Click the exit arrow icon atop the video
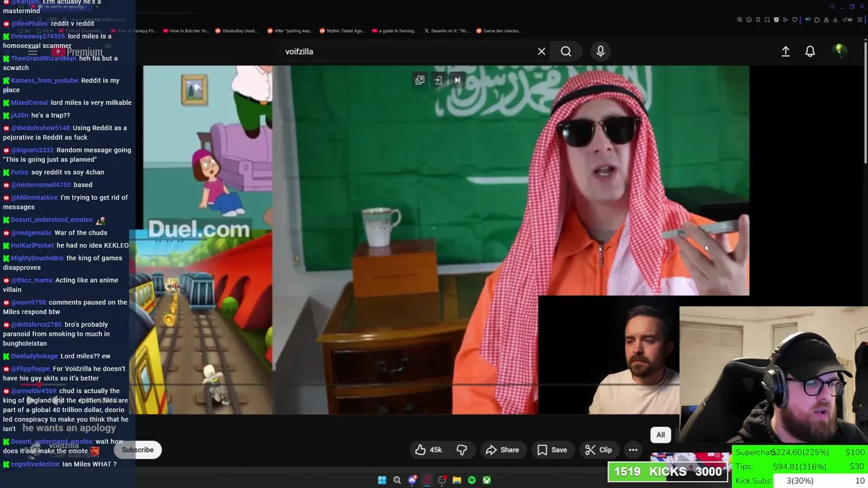Viewport: 868px width, 488px height. pos(438,80)
